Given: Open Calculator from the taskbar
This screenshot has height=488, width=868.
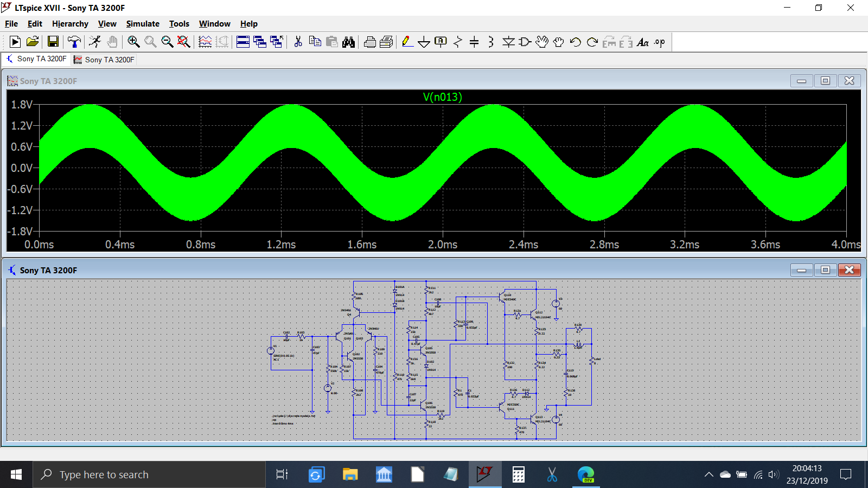Looking at the screenshot, I should pos(519,474).
